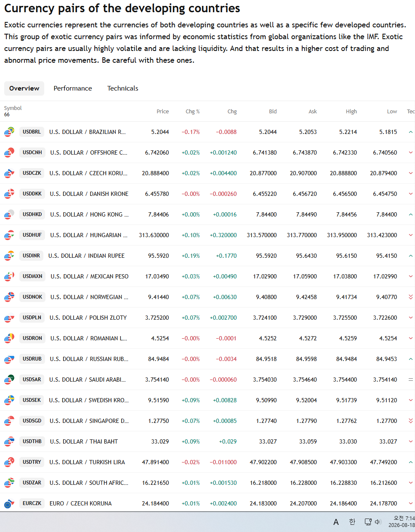Open the USDCNH ticker link
Image resolution: width=415 pixels, height=532 pixels.
32,152
